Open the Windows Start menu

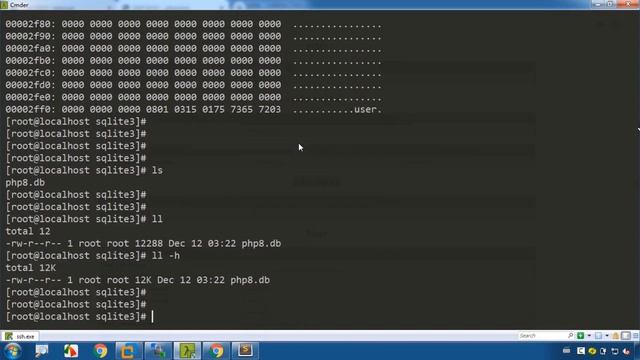(x=13, y=351)
